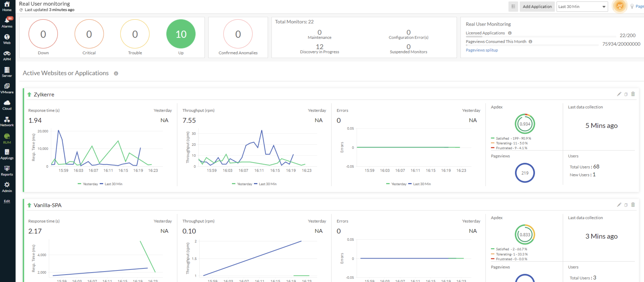
Task: Click the Down monitors count circle
Action: 43,34
